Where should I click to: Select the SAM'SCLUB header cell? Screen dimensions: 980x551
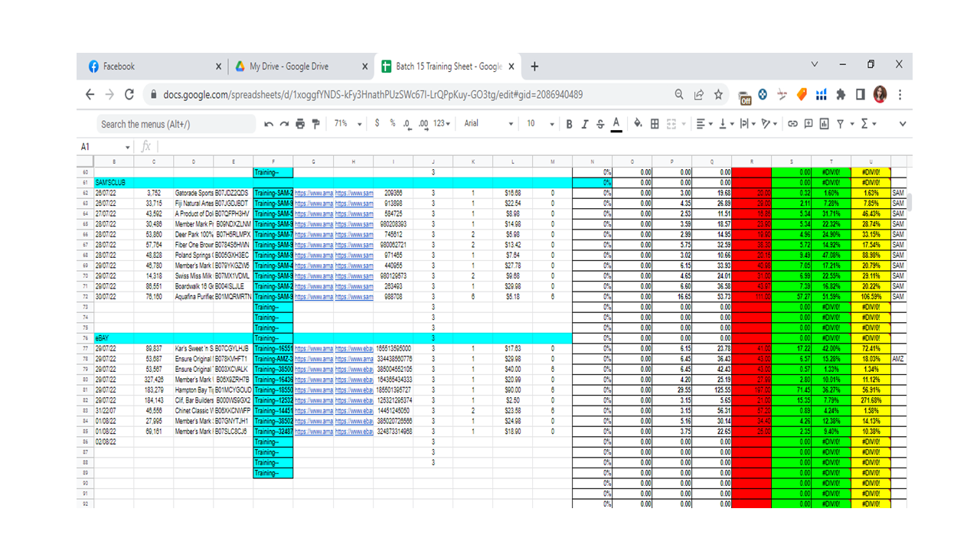114,183
